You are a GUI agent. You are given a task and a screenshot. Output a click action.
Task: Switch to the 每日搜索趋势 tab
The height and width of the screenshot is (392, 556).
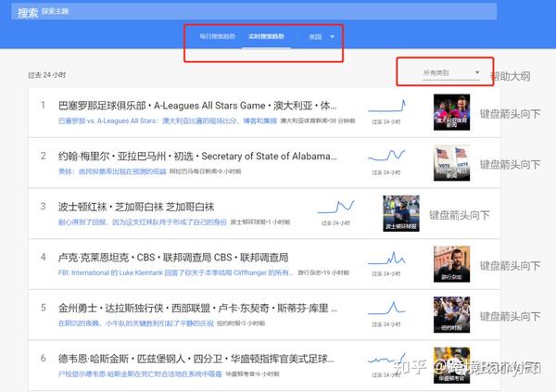click(x=218, y=36)
